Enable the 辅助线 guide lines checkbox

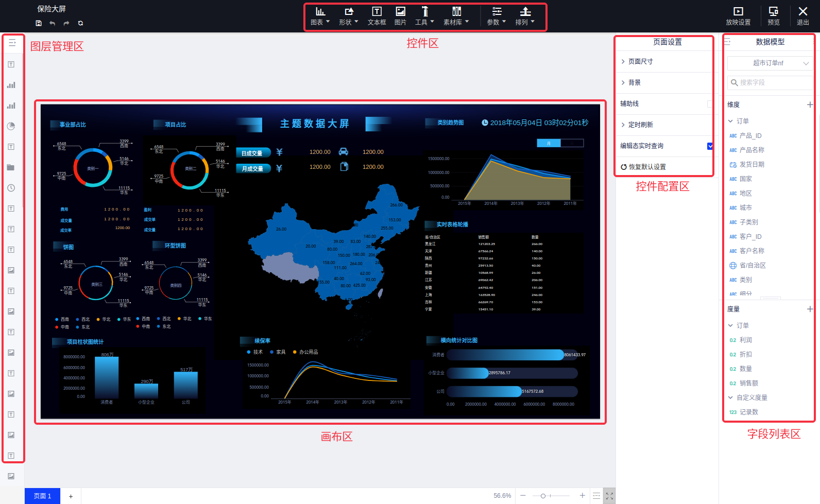tap(710, 104)
